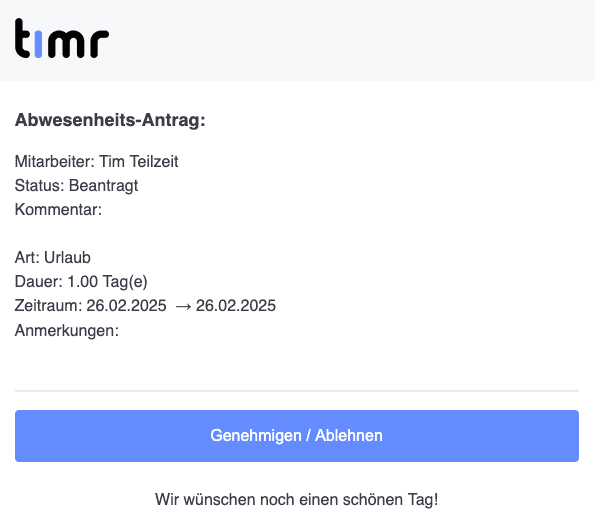Click the Genehmigen / Ablehnen button

coord(297,436)
